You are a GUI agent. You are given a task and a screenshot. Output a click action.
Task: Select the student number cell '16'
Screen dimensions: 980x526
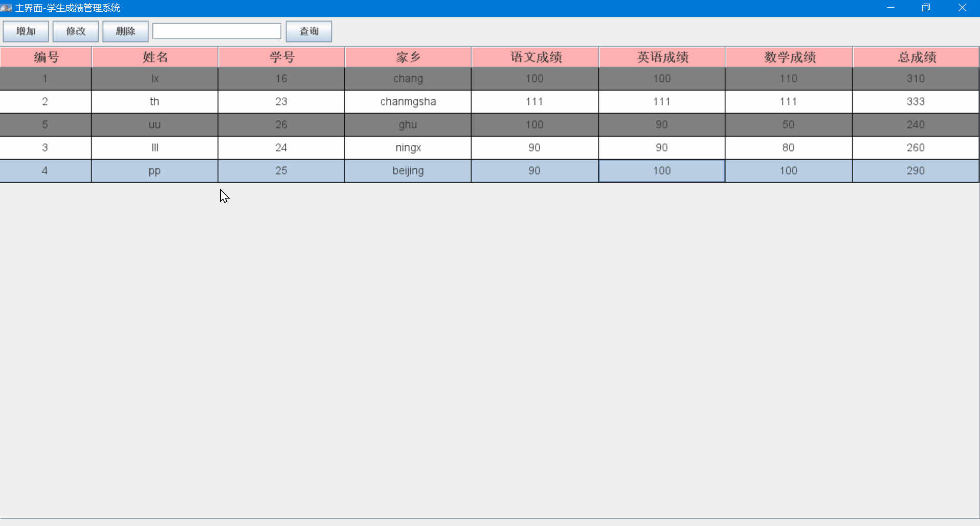click(x=281, y=79)
